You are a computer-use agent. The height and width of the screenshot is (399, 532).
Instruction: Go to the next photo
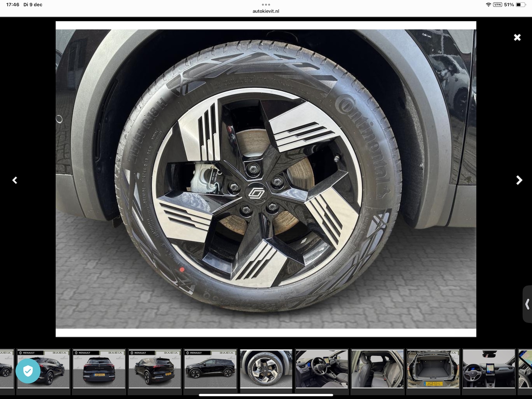coord(519,180)
